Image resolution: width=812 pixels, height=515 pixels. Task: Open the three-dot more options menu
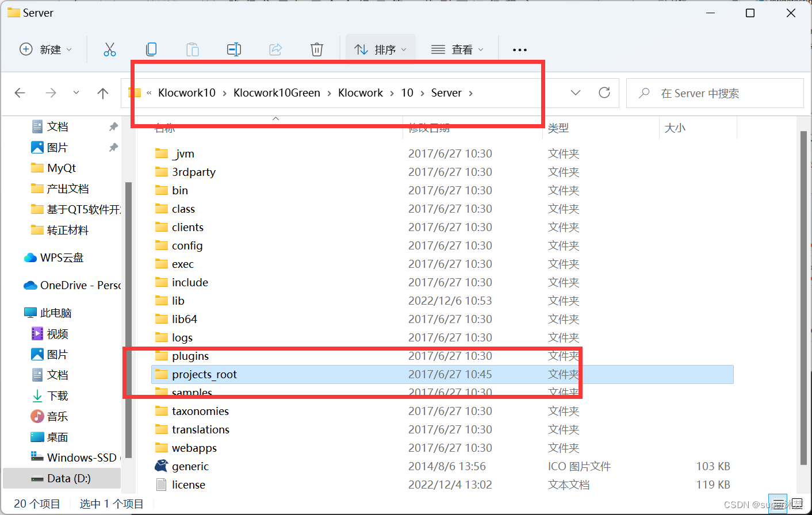pyautogui.click(x=520, y=50)
